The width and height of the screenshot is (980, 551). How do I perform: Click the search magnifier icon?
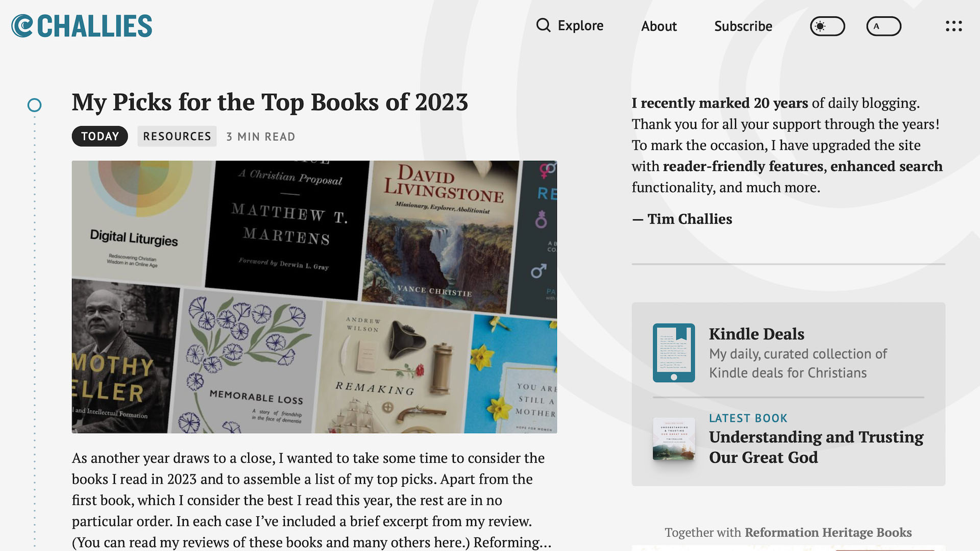pyautogui.click(x=544, y=26)
